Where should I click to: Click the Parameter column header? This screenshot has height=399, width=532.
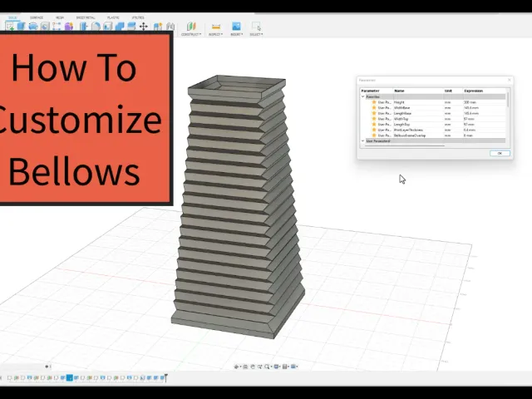[x=370, y=91]
